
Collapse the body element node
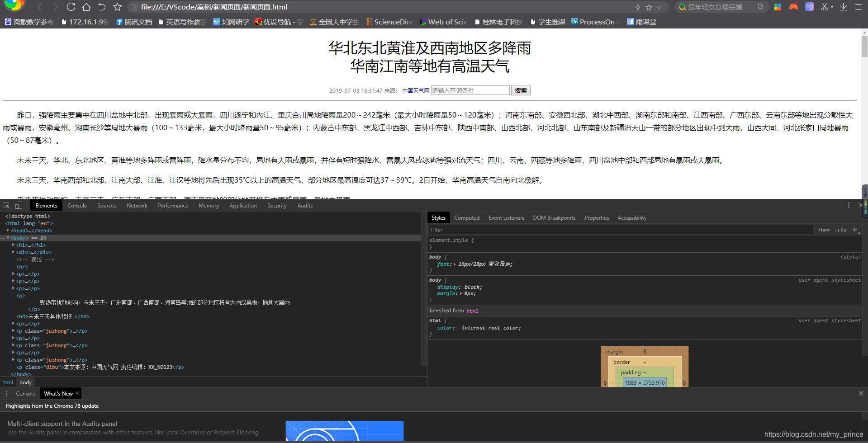8,238
